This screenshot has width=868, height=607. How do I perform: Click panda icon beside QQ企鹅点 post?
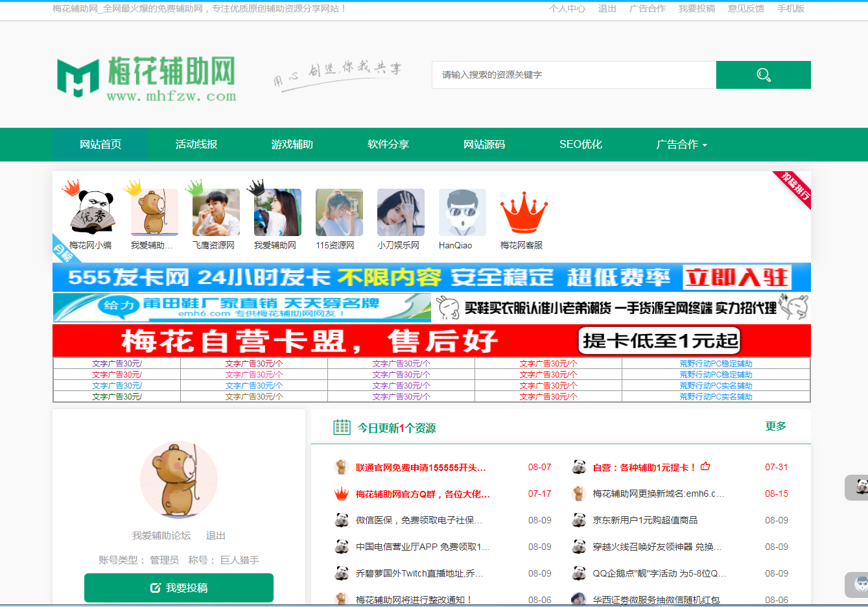pos(579,573)
